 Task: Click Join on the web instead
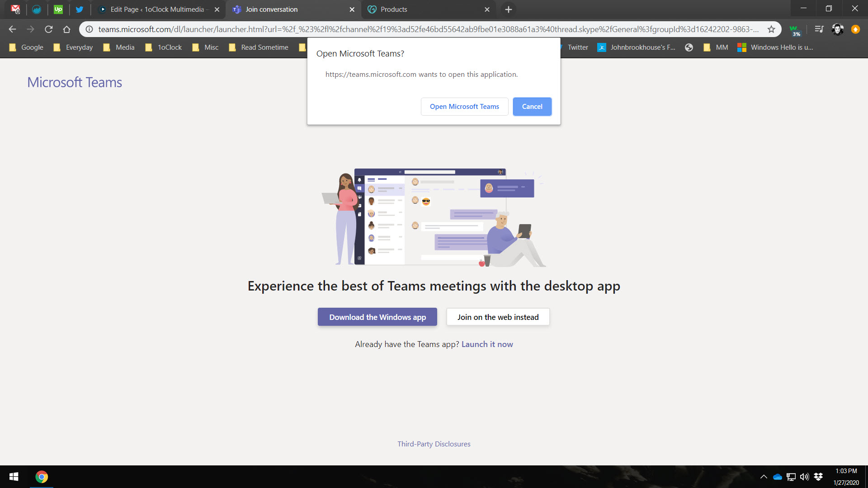coord(498,317)
